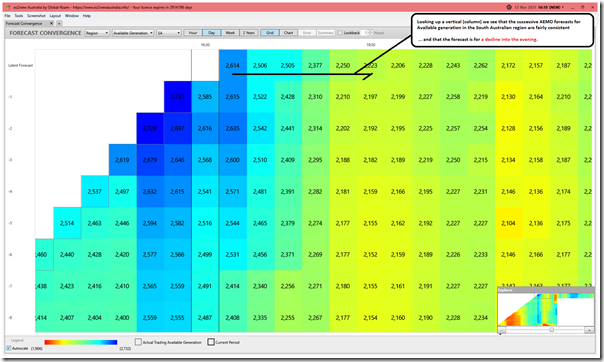
Task: Adjust the Explorer zoom slider handle
Action: [552, 330]
